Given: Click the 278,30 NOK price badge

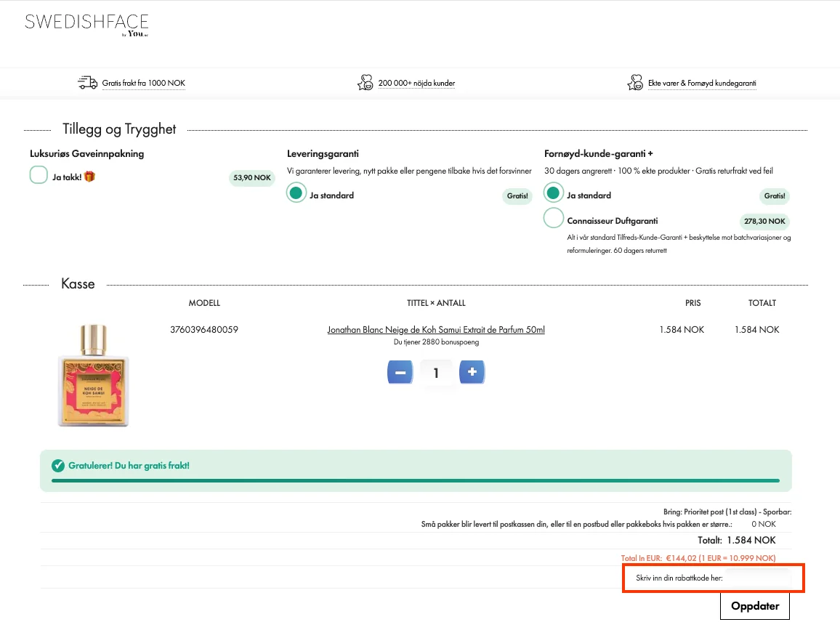Looking at the screenshot, I should point(764,221).
